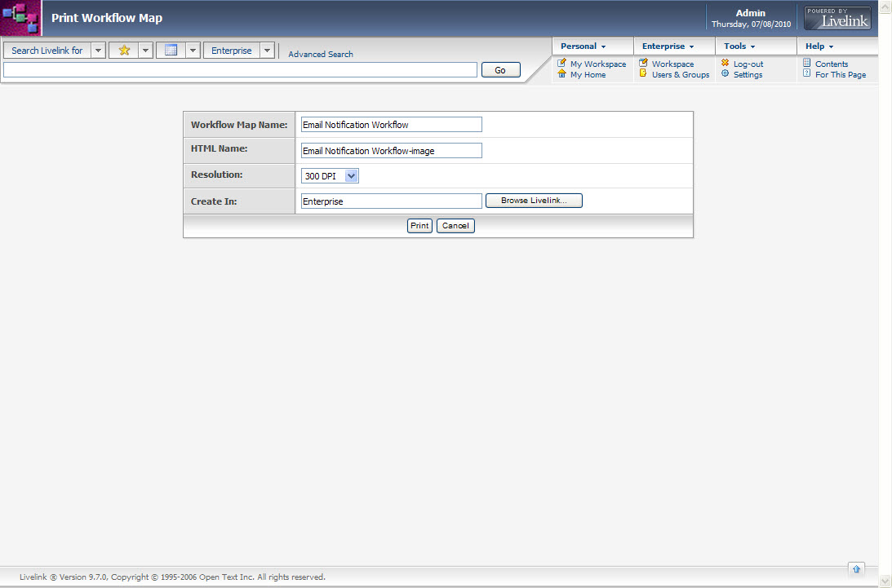Viewport: 892px width, 588px height.
Task: Click the Workflow Map Name text field
Action: [x=391, y=125]
